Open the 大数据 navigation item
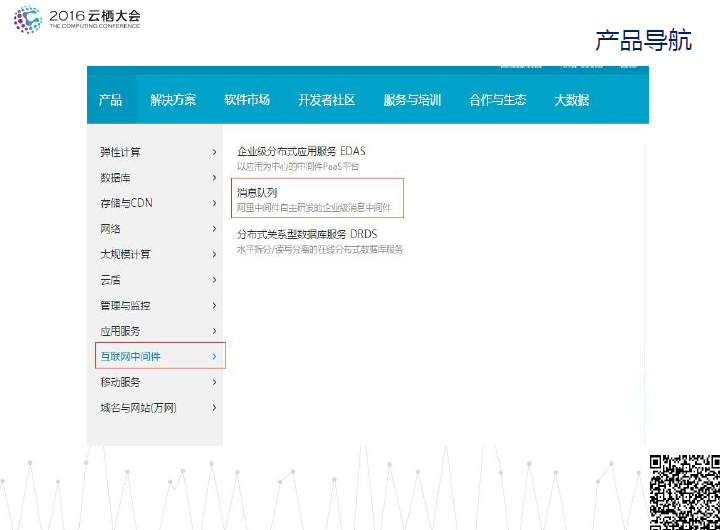The height and width of the screenshot is (530, 720). click(571, 100)
